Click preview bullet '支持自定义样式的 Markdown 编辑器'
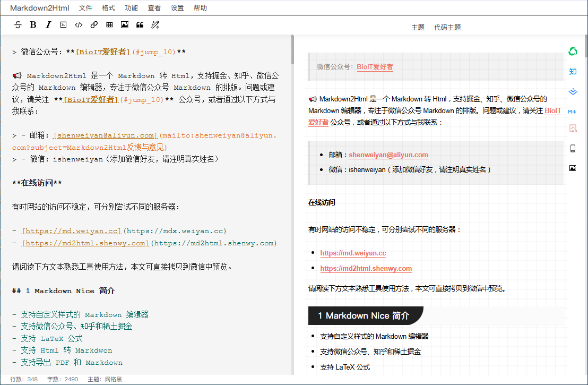 374,336
